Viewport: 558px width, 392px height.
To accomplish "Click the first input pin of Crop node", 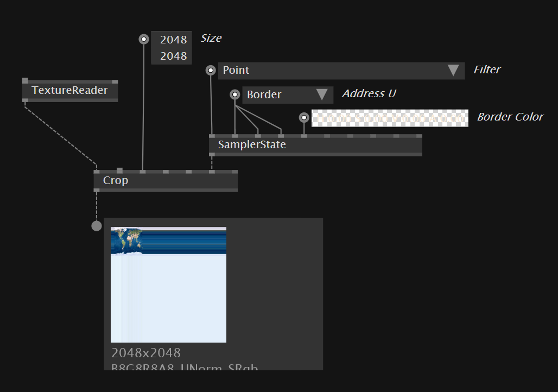I will 97,172.
